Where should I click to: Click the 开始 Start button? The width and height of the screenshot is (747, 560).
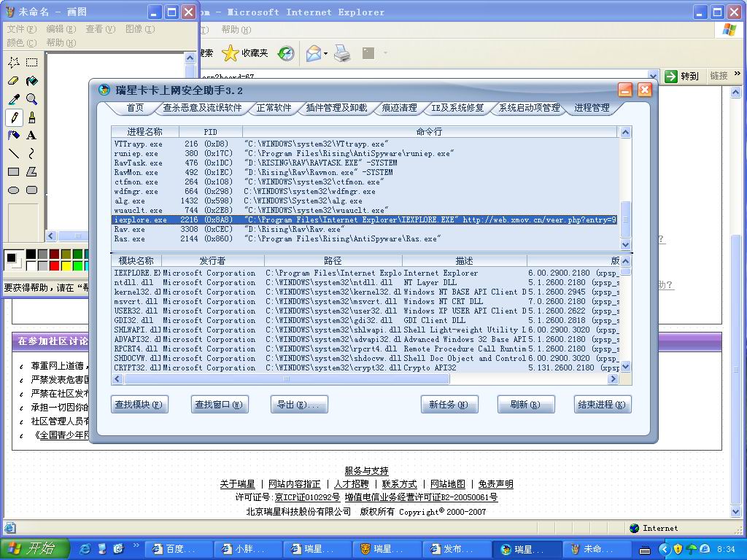click(34, 549)
